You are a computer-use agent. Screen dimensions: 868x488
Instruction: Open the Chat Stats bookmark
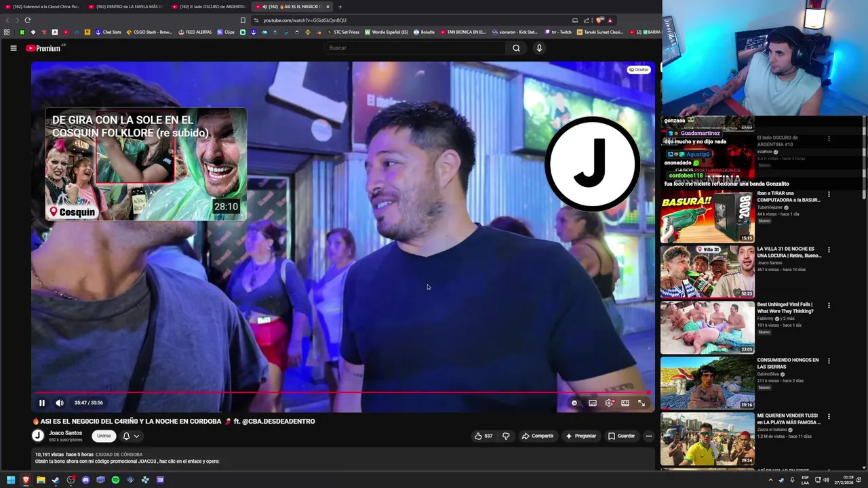(x=108, y=32)
